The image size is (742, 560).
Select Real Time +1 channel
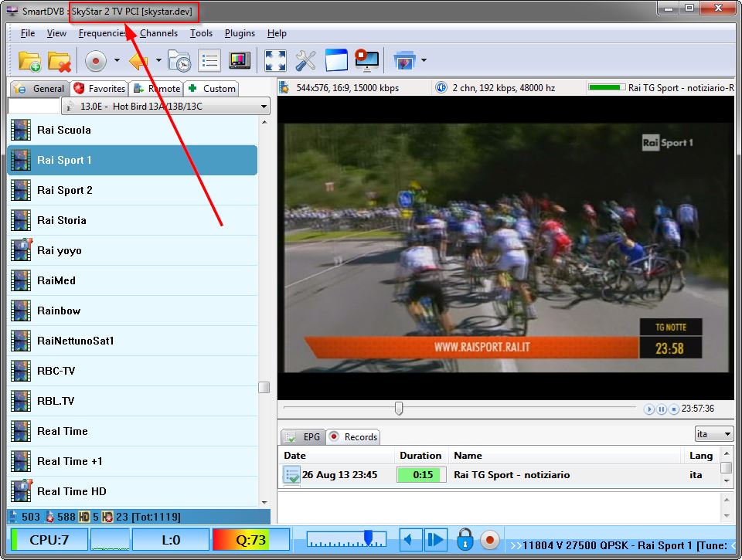tap(132, 461)
